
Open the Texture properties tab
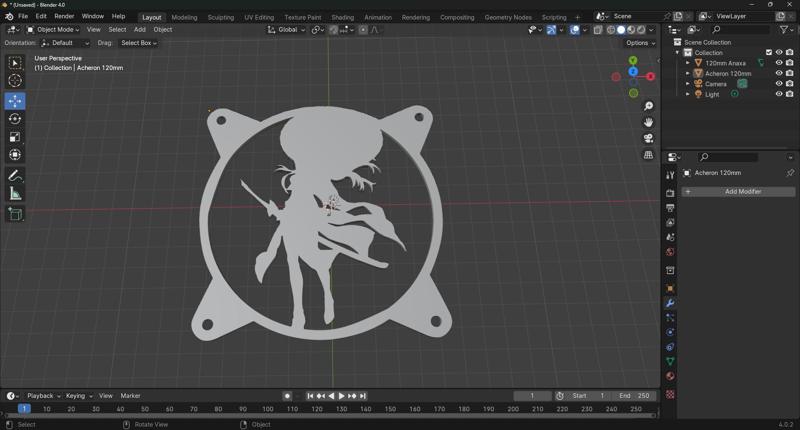(670, 394)
